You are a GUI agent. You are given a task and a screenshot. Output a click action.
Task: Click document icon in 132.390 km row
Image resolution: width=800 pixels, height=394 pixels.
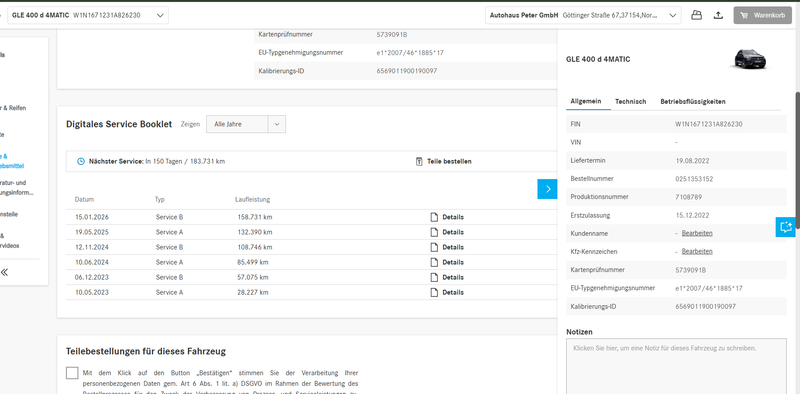coord(434,232)
